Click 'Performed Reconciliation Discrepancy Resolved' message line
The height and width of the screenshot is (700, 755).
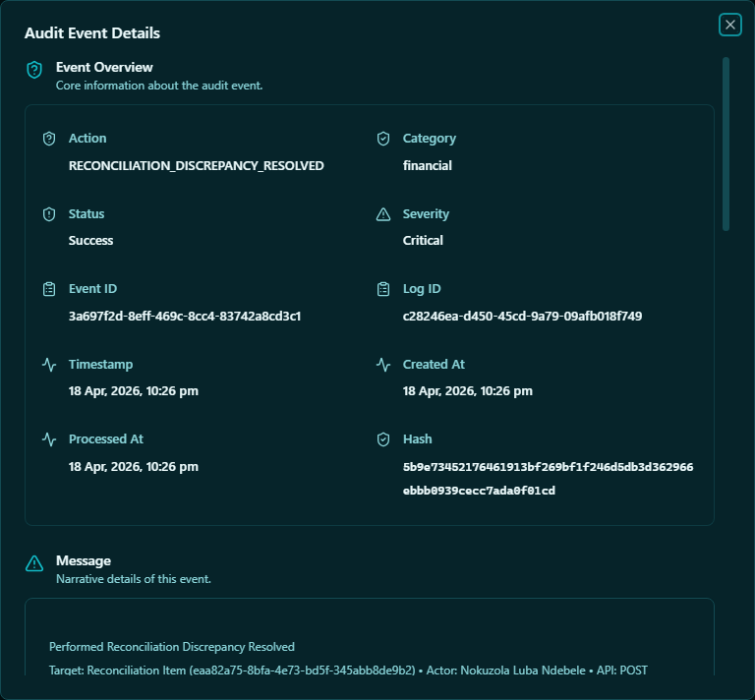171,647
